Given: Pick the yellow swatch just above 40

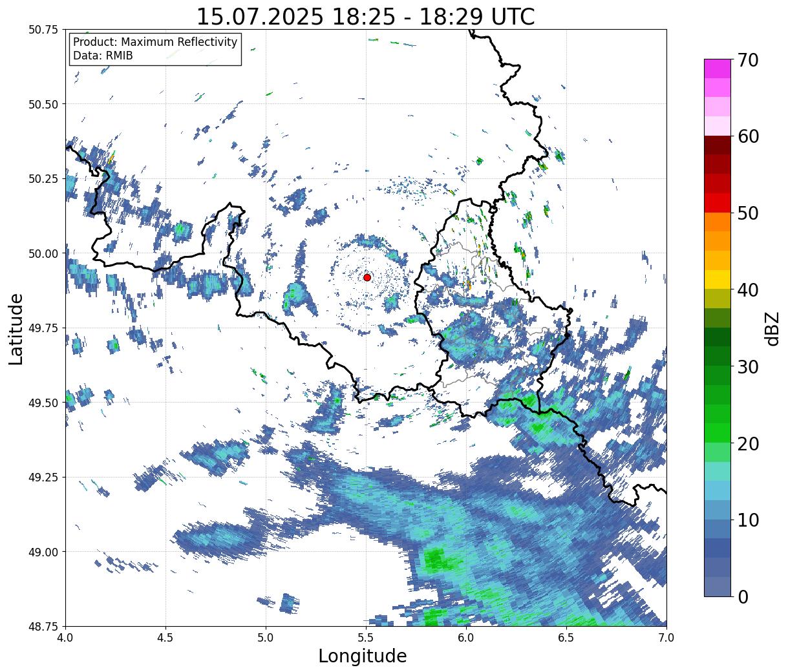Looking at the screenshot, I should [x=717, y=279].
